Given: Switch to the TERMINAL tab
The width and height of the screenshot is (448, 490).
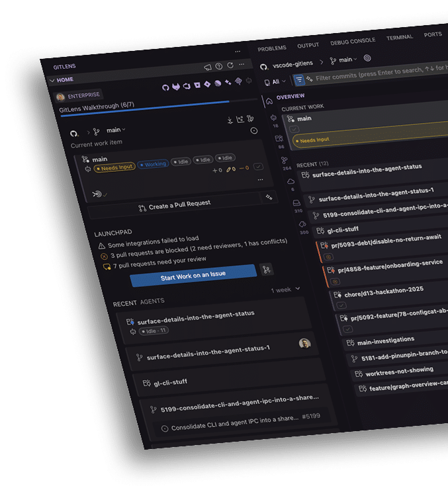Looking at the screenshot, I should click(400, 38).
